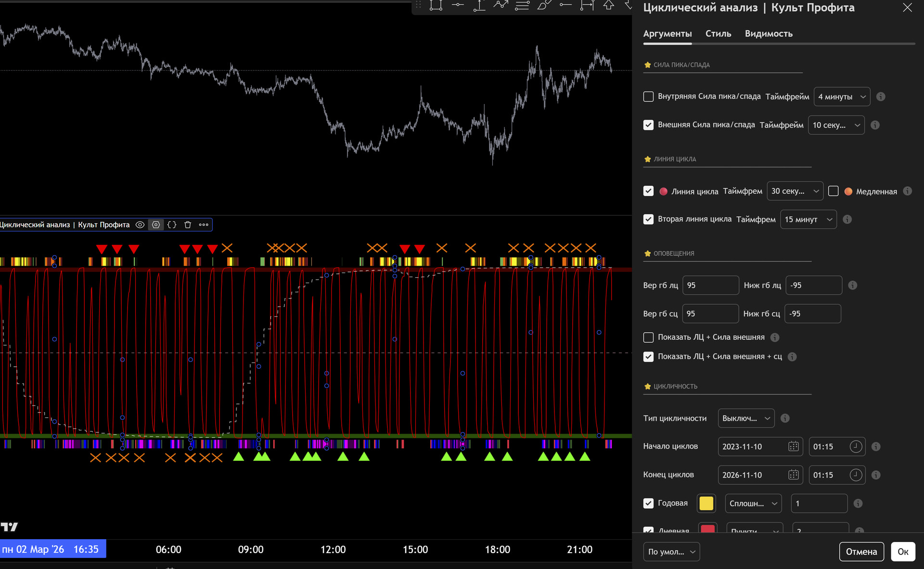Image resolution: width=924 pixels, height=569 pixels.
Task: Switch to the Видимость tab
Action: click(x=769, y=34)
